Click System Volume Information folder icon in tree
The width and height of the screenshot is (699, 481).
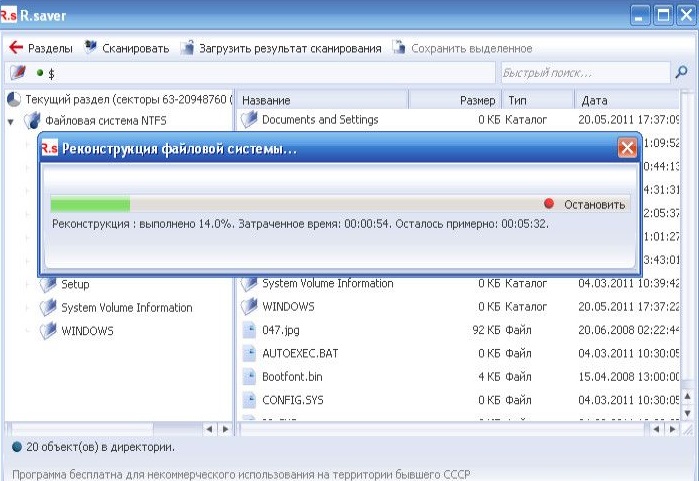tap(48, 308)
